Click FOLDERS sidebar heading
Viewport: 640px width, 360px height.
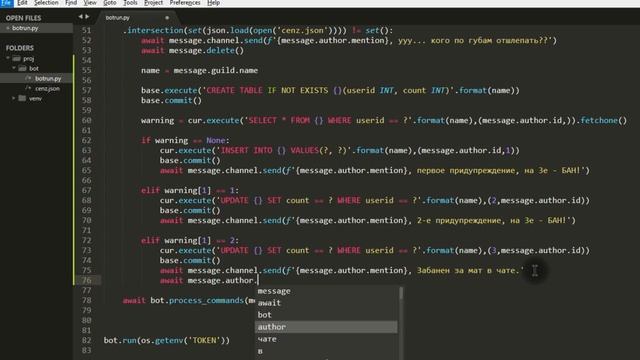click(20, 48)
